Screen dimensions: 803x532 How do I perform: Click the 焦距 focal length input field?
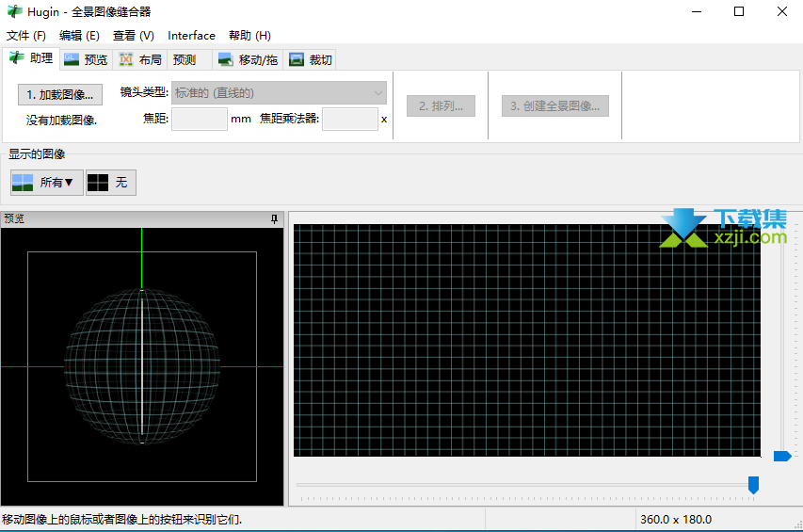(x=199, y=120)
